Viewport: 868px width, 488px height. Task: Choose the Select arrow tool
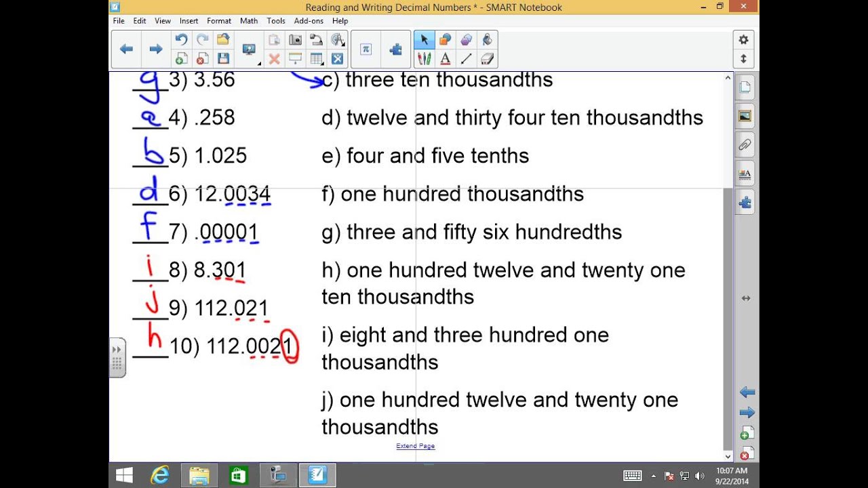point(425,40)
